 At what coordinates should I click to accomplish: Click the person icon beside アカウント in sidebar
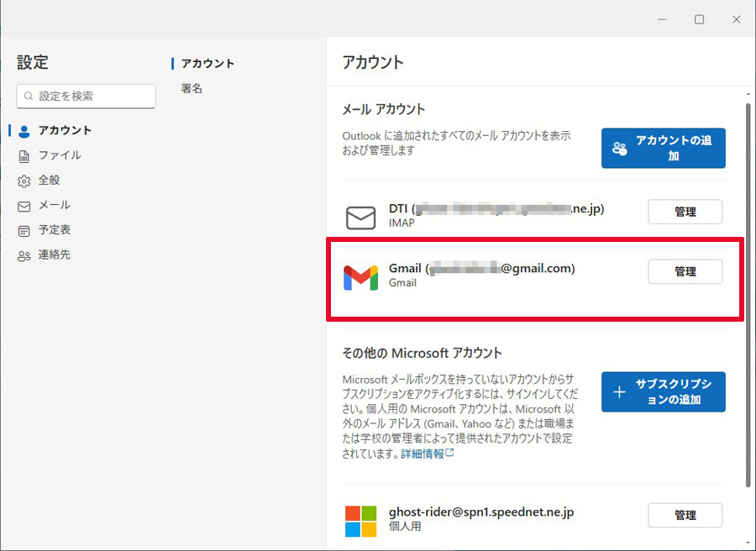click(x=24, y=131)
